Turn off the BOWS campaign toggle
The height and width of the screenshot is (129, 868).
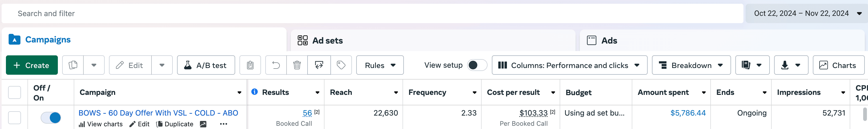pyautogui.click(x=51, y=117)
